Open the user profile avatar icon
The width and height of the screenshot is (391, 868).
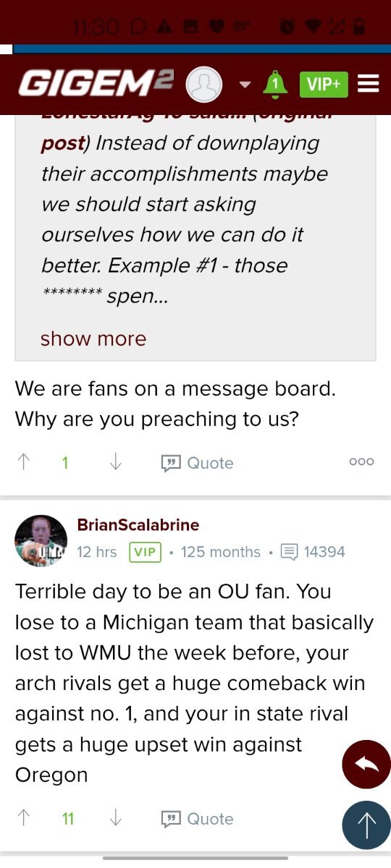[x=203, y=85]
